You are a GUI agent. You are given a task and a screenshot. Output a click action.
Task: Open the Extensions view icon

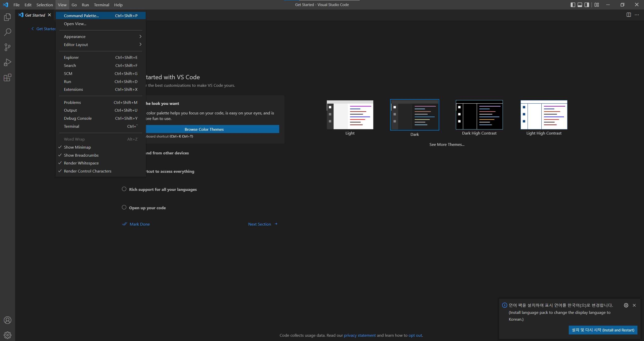point(7,77)
